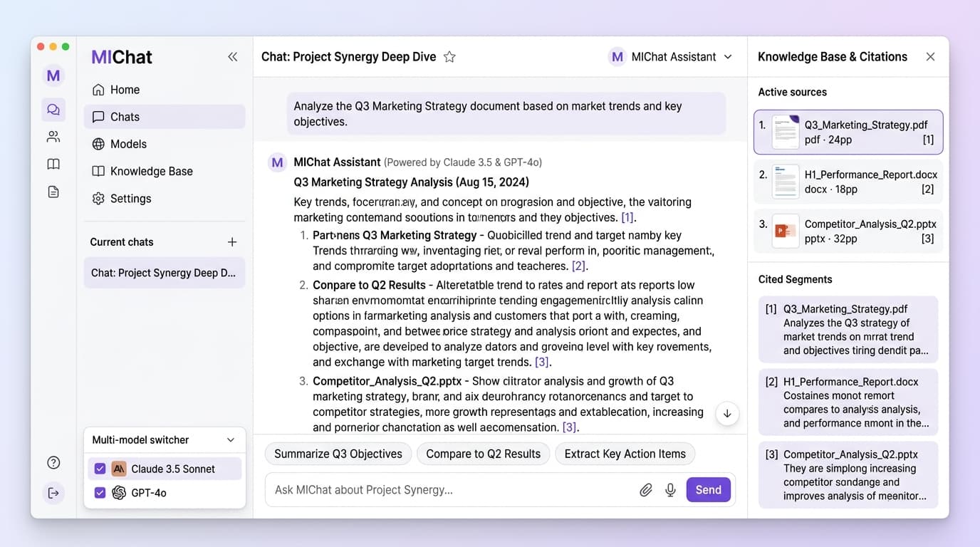The width and height of the screenshot is (980, 547).
Task: Uncheck the Claude 3.5 Sonnet checkbox
Action: click(100, 469)
